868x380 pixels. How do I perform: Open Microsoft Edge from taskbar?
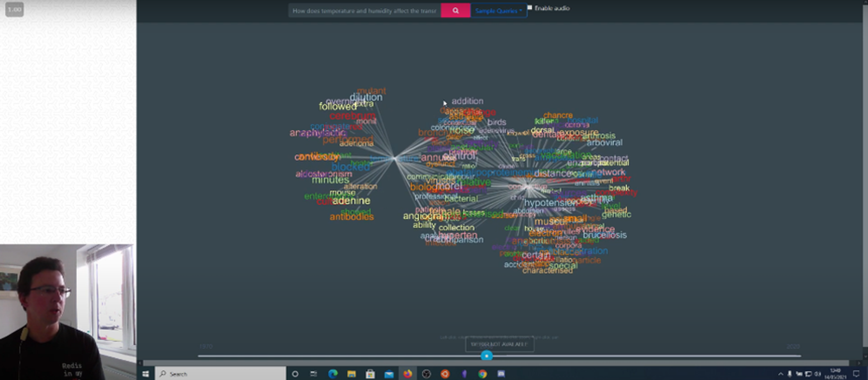click(333, 374)
